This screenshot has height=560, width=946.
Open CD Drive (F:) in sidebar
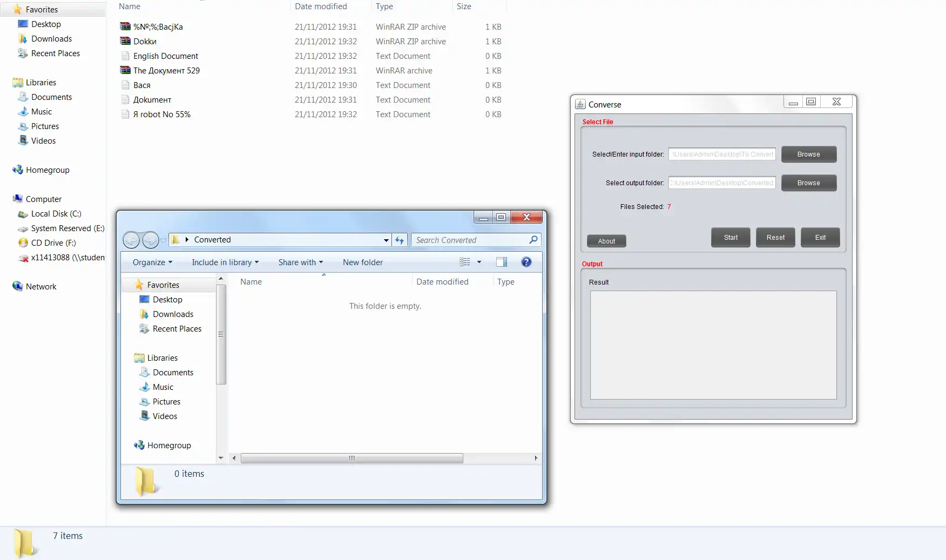pos(53,243)
